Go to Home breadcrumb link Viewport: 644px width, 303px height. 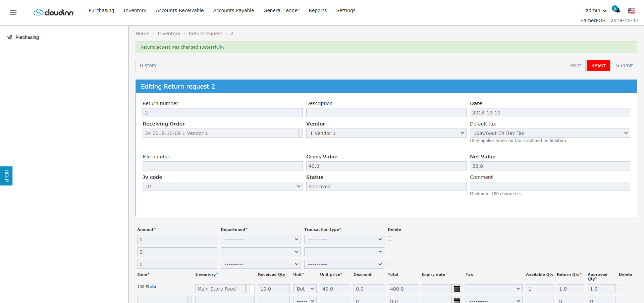coord(142,34)
